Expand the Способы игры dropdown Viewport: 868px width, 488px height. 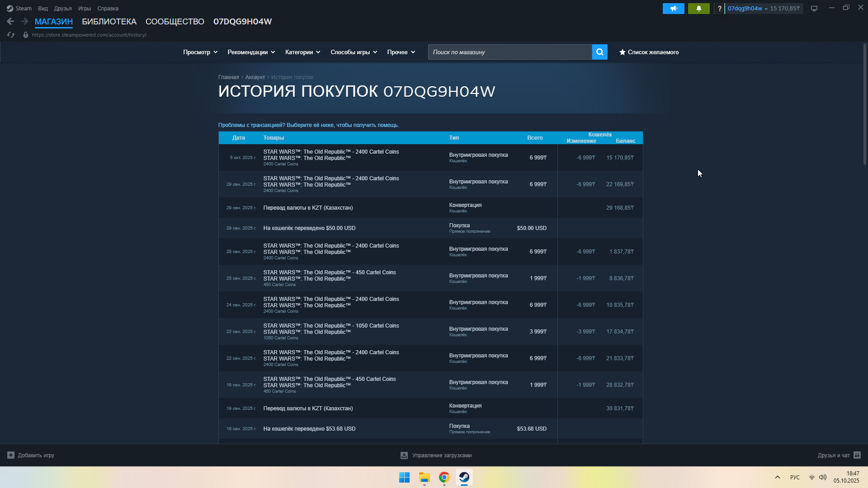pyautogui.click(x=354, y=52)
